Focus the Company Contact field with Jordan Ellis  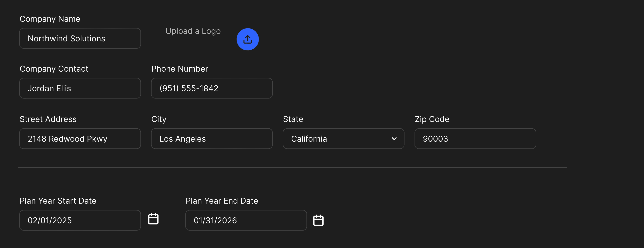[80, 88]
